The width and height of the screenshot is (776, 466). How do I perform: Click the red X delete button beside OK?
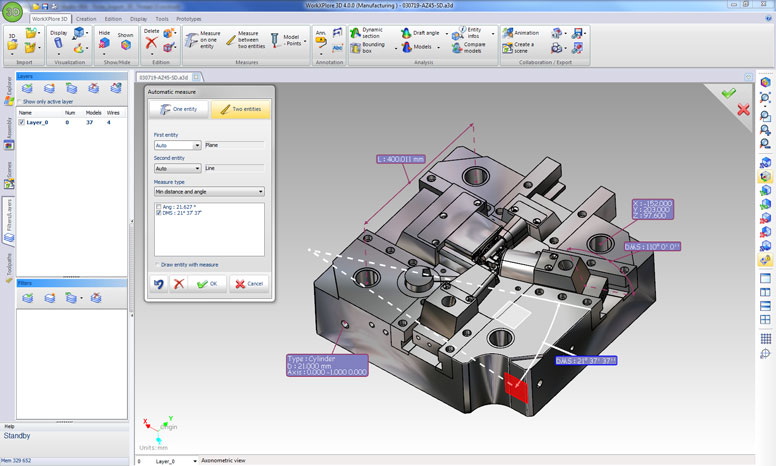[x=179, y=284]
